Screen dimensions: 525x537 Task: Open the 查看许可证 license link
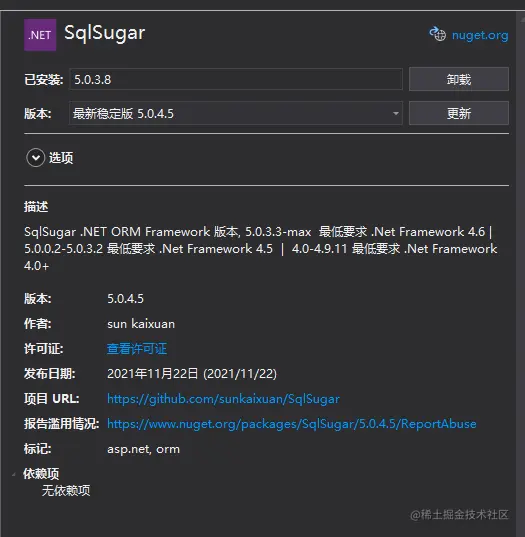(137, 349)
